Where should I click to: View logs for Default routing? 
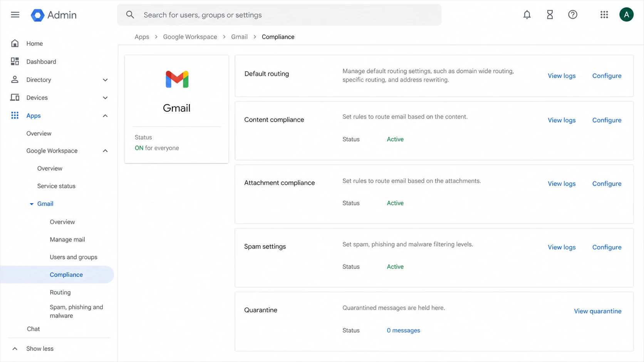tap(562, 76)
